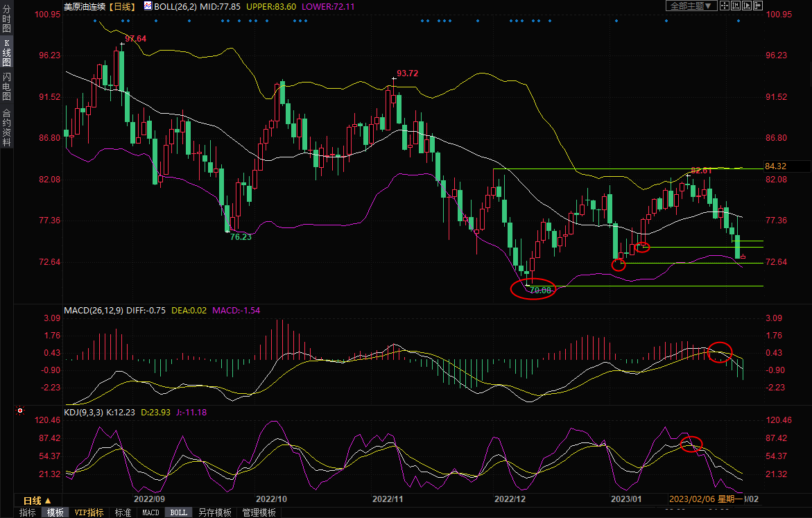Toggle the MACD indicator template
812x518 pixels.
pos(150,512)
